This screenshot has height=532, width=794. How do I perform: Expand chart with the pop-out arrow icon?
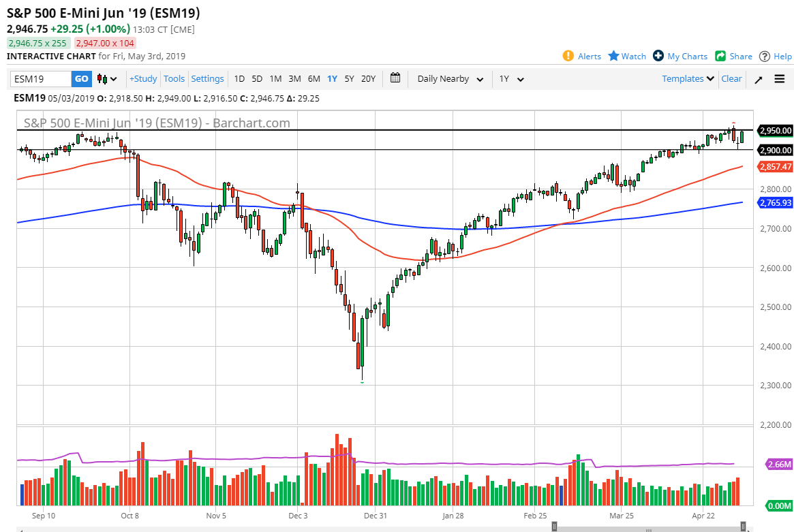click(758, 79)
